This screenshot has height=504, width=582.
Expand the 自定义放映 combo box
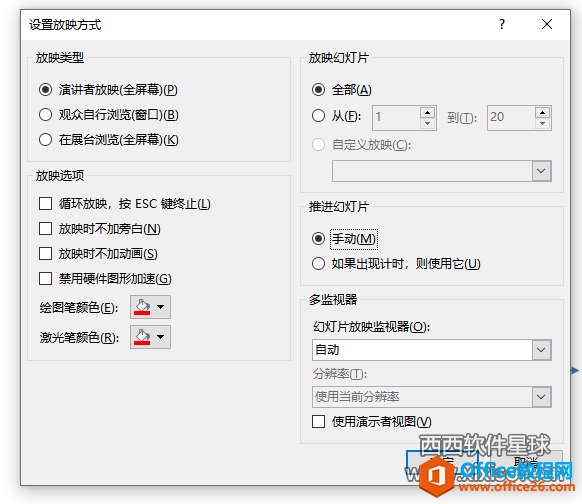pos(541,171)
